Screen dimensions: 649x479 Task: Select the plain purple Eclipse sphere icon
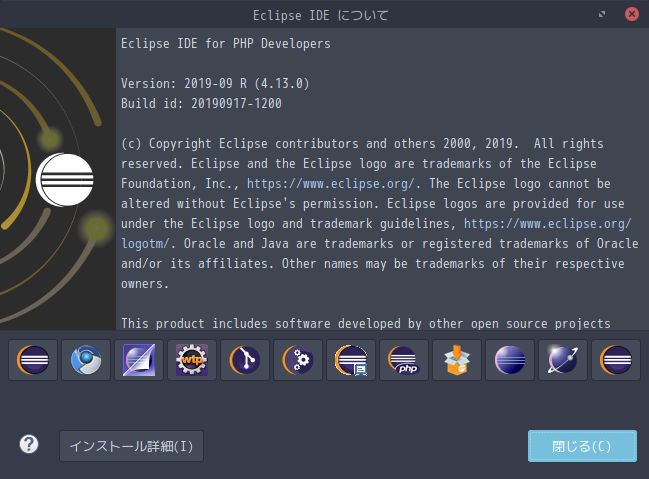(x=510, y=360)
